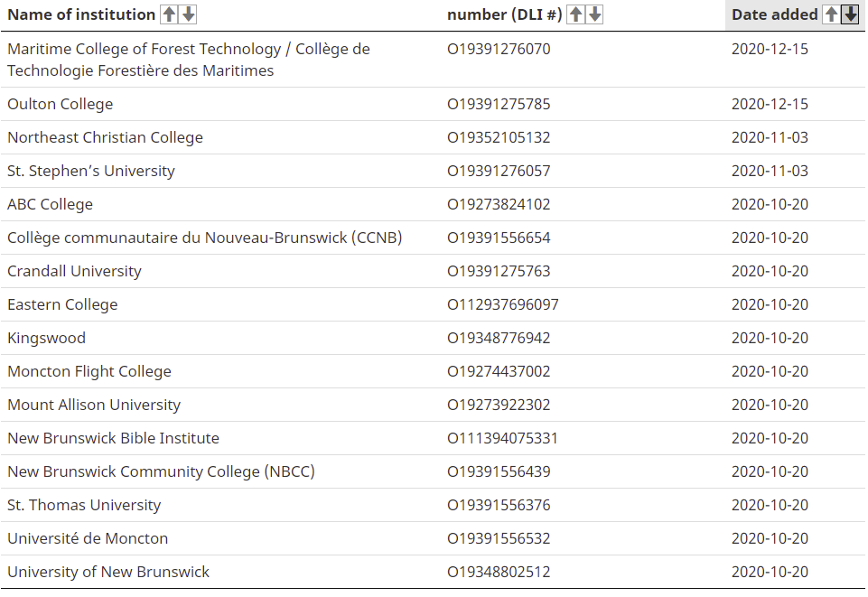Viewport: 868px width, 597px height.
Task: Click DLI number O19348802512
Action: (499, 572)
